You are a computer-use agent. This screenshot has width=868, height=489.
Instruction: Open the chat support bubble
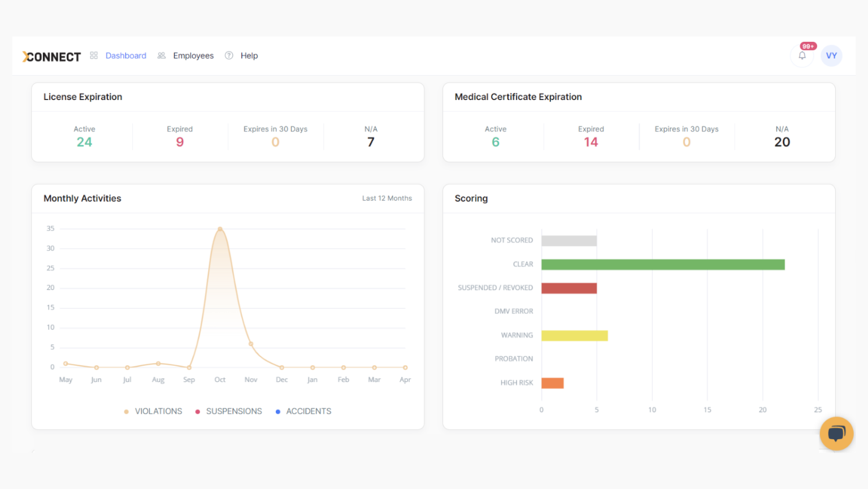point(836,434)
